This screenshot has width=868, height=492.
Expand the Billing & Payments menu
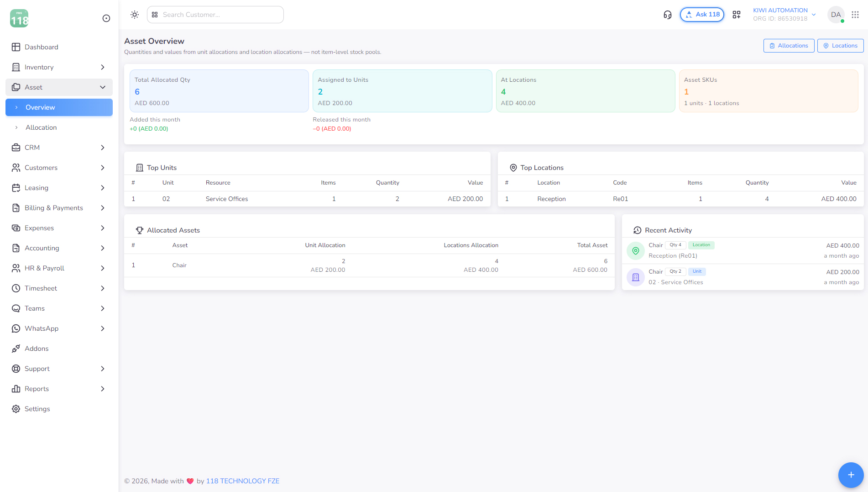click(x=59, y=208)
